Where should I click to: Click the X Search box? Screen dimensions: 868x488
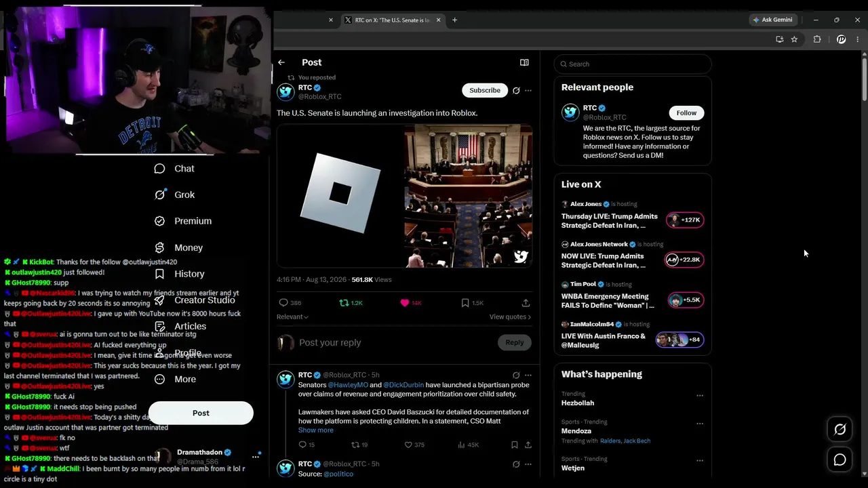point(633,64)
